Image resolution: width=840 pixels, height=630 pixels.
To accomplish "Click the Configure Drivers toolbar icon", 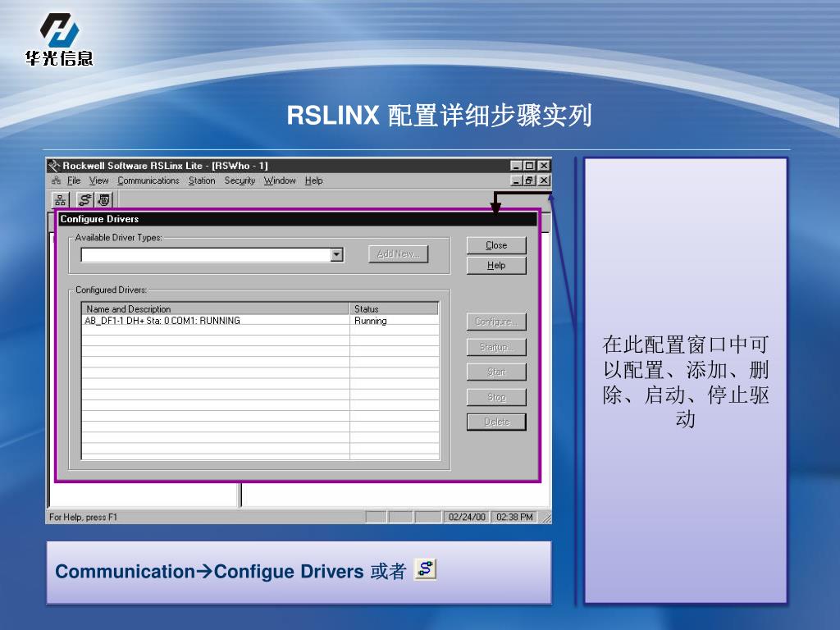I will coord(84,200).
